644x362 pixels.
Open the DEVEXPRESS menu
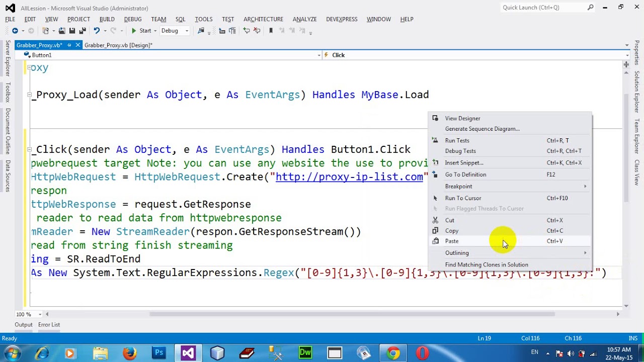342,19
